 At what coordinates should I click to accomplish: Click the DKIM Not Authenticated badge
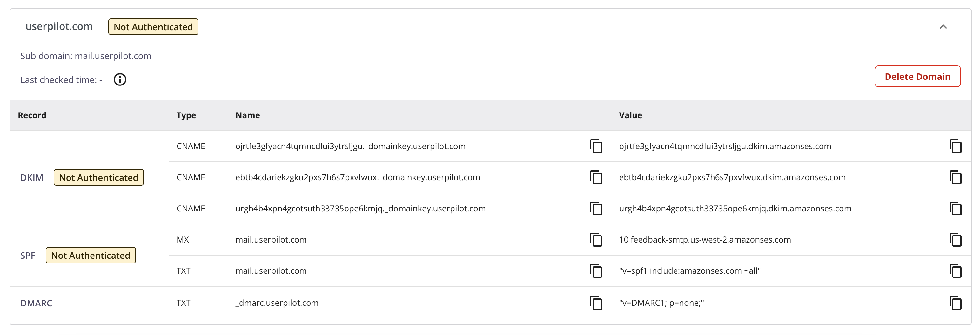[98, 178]
